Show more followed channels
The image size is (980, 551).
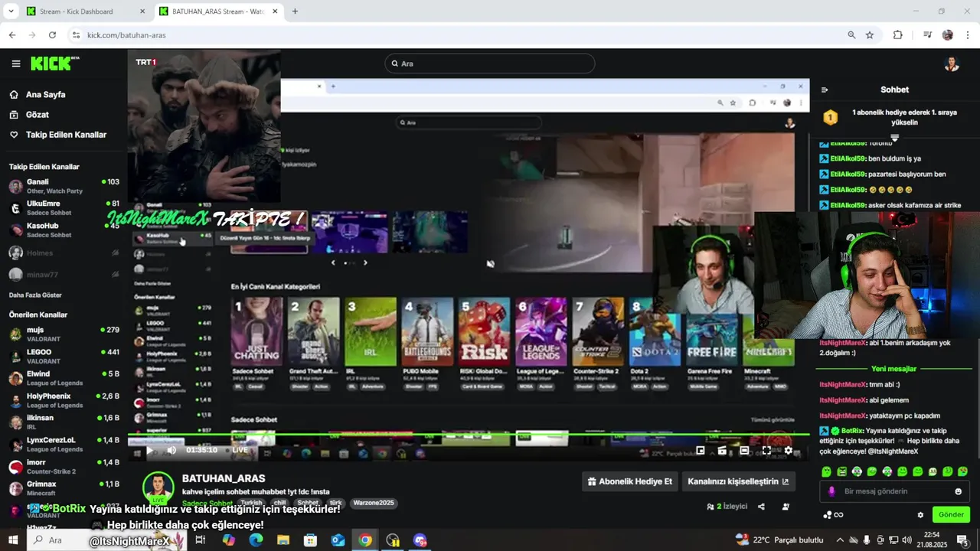35,295
